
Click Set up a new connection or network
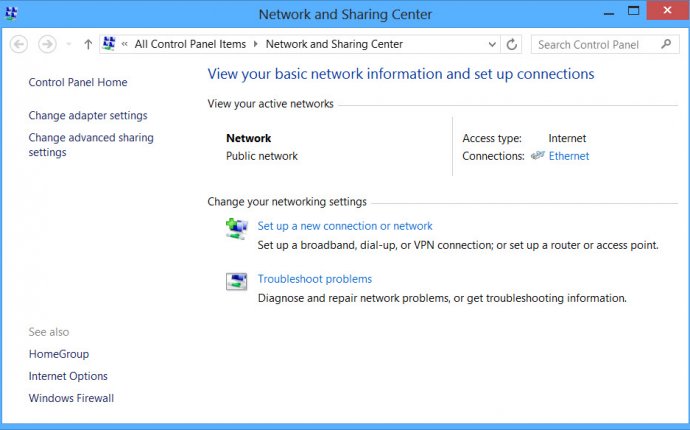(345, 226)
